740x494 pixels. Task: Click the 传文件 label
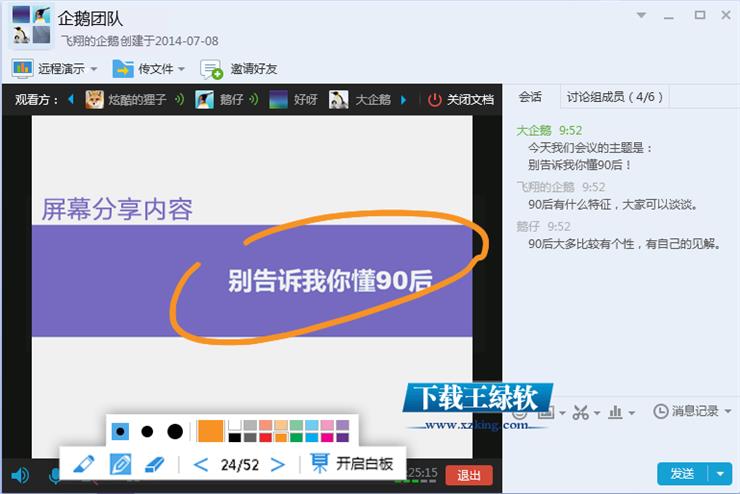pos(156,69)
